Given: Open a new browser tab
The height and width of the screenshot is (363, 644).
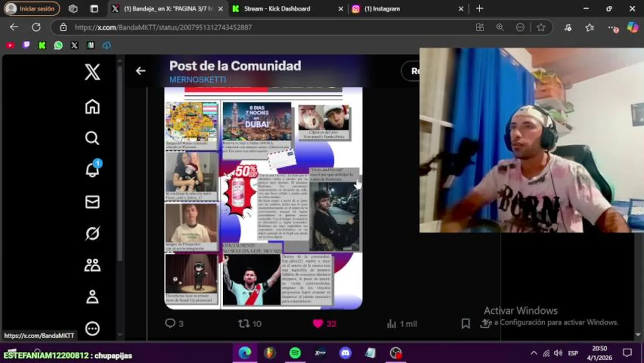Looking at the screenshot, I should pyautogui.click(x=479, y=9).
